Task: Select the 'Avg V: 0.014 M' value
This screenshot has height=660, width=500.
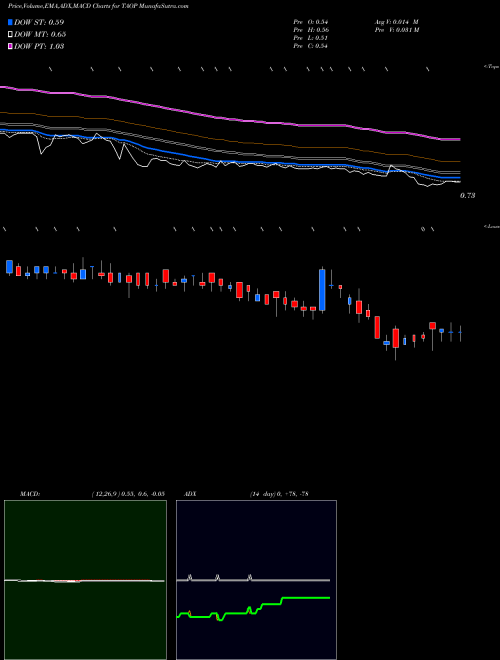Action: tap(396, 22)
